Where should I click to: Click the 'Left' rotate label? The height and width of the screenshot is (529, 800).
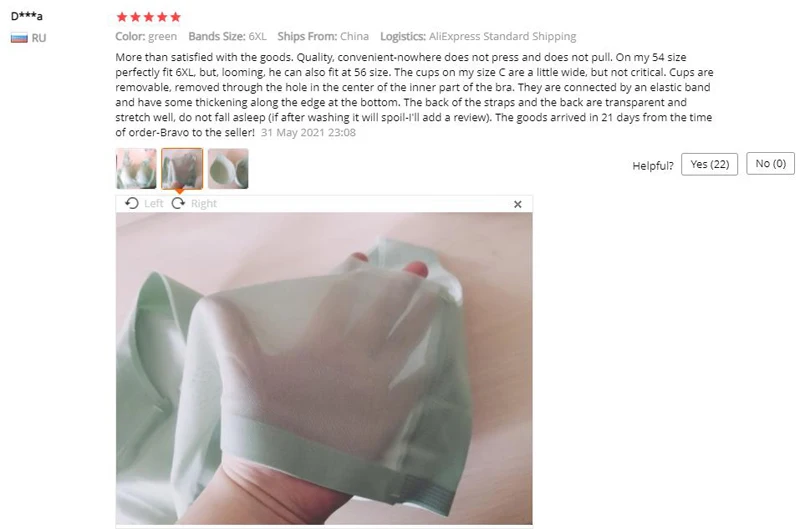click(x=154, y=204)
